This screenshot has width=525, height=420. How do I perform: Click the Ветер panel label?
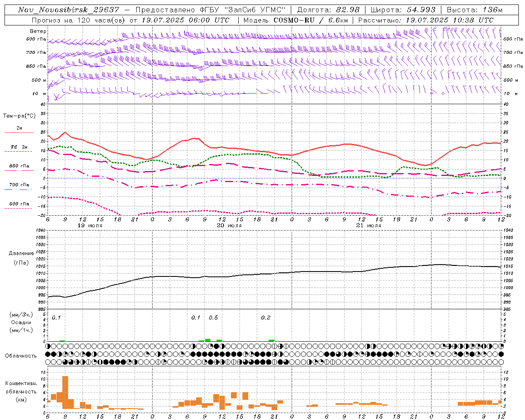pos(38,31)
